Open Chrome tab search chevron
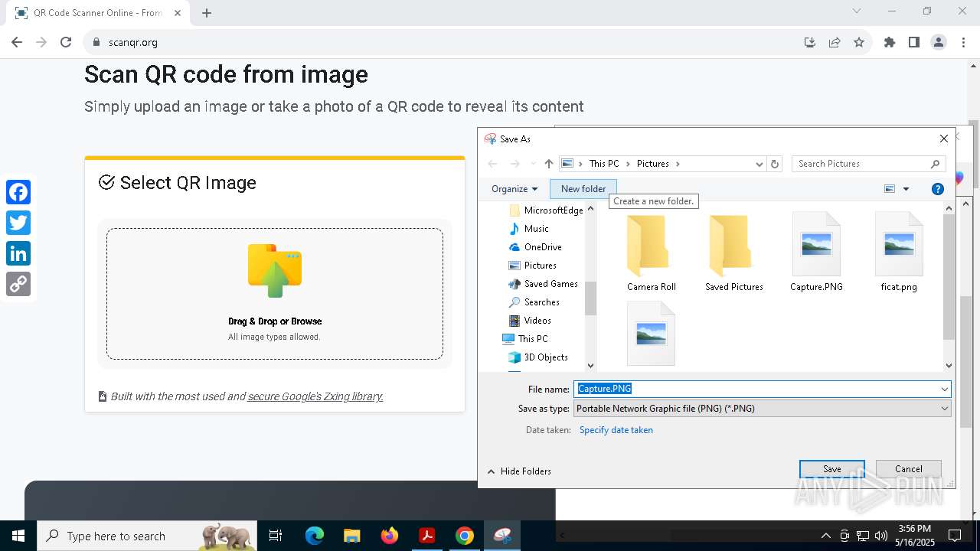Screen dimensions: 980x551 point(857,11)
